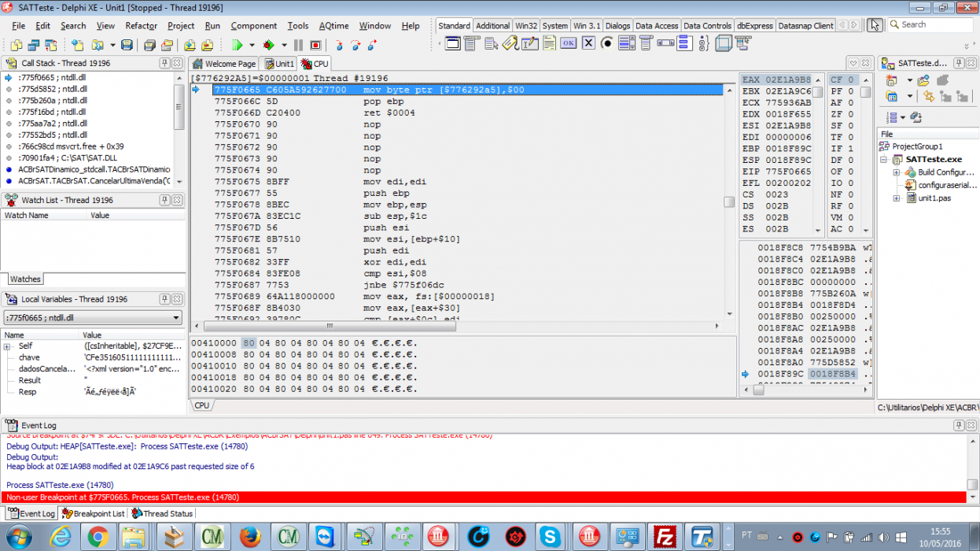Open the Refactor menu
Screen dimensions: 980x551
tap(142, 25)
